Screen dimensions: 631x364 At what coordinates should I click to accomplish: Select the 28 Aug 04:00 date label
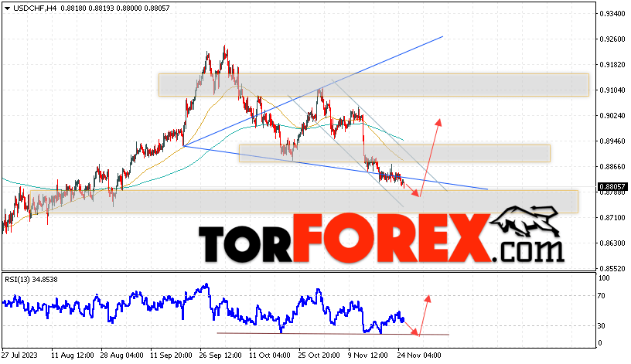point(122,355)
